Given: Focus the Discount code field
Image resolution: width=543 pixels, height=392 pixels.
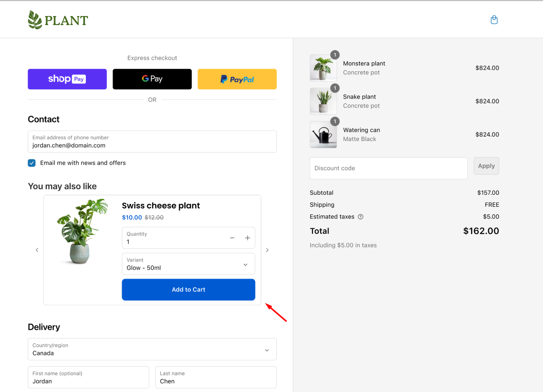Looking at the screenshot, I should (388, 169).
